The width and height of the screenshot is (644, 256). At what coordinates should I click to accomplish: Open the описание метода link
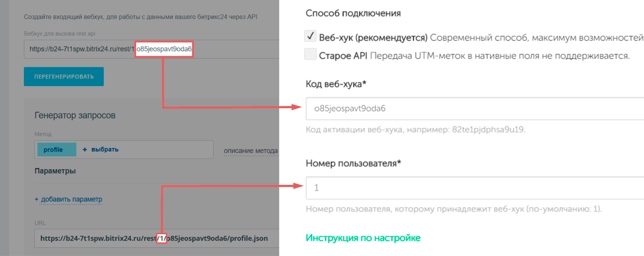(251, 151)
